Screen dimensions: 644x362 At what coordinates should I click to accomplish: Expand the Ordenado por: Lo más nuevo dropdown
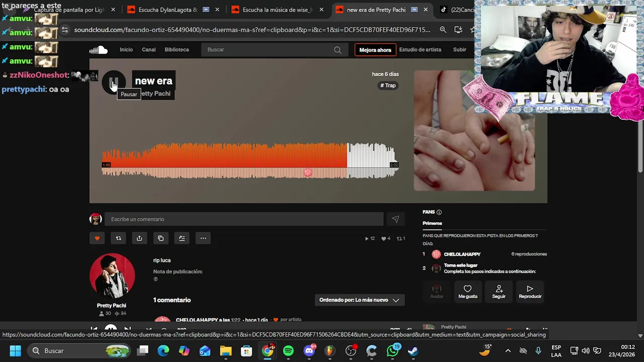click(x=359, y=300)
